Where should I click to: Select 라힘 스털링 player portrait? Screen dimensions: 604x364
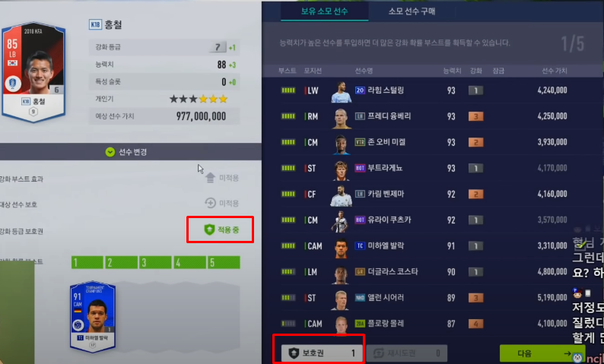tap(342, 91)
